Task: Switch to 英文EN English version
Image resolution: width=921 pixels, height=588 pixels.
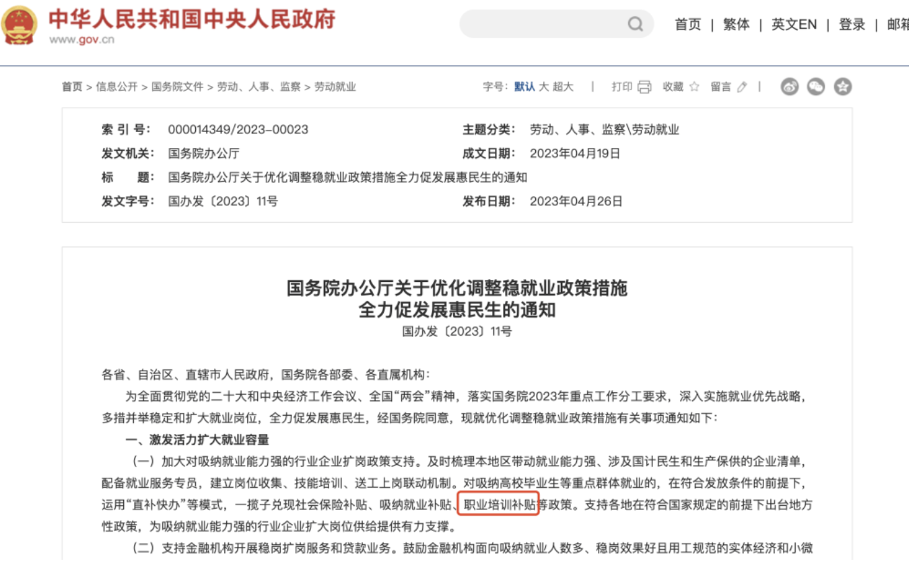Action: point(794,25)
